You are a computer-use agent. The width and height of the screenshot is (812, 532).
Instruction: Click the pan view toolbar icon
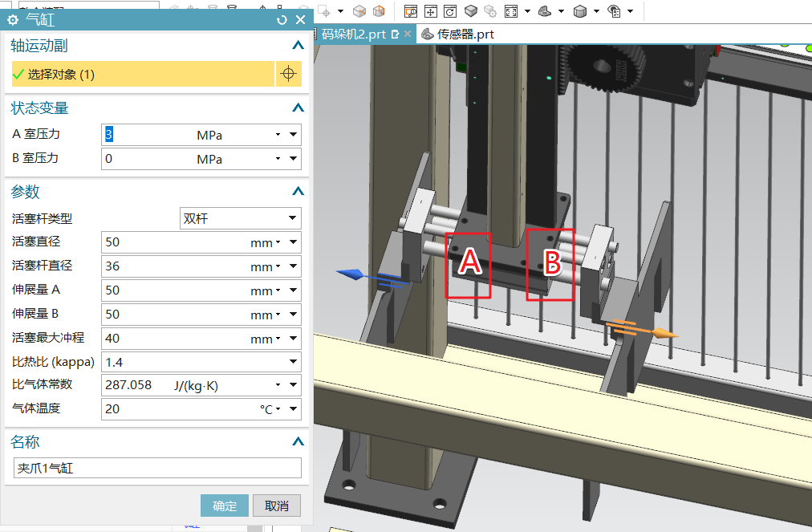click(430, 11)
